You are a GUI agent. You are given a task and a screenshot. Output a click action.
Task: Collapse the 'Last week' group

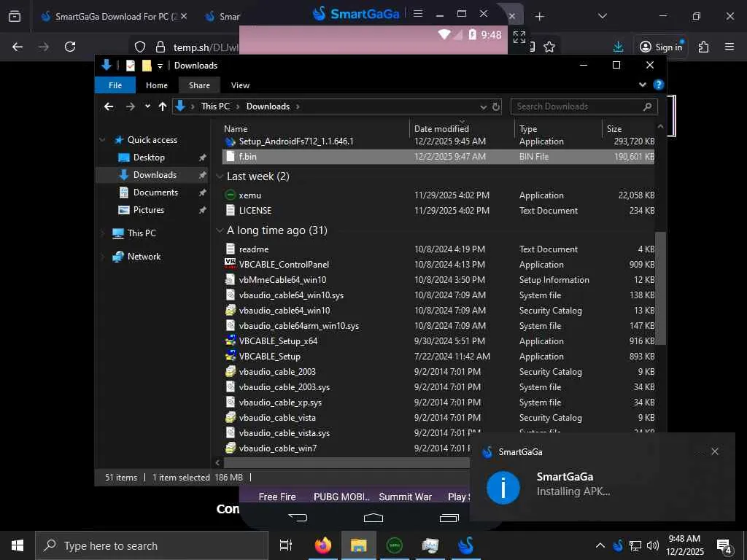pyautogui.click(x=220, y=176)
